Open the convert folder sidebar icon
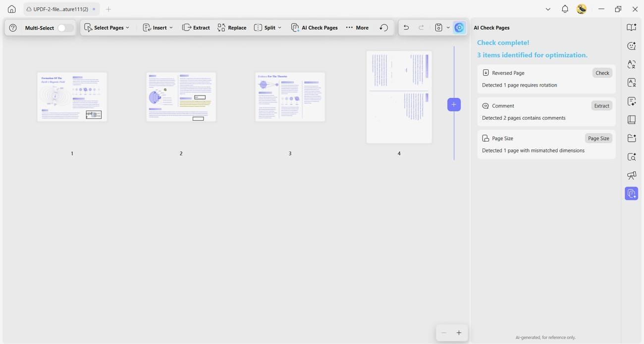 [631, 138]
